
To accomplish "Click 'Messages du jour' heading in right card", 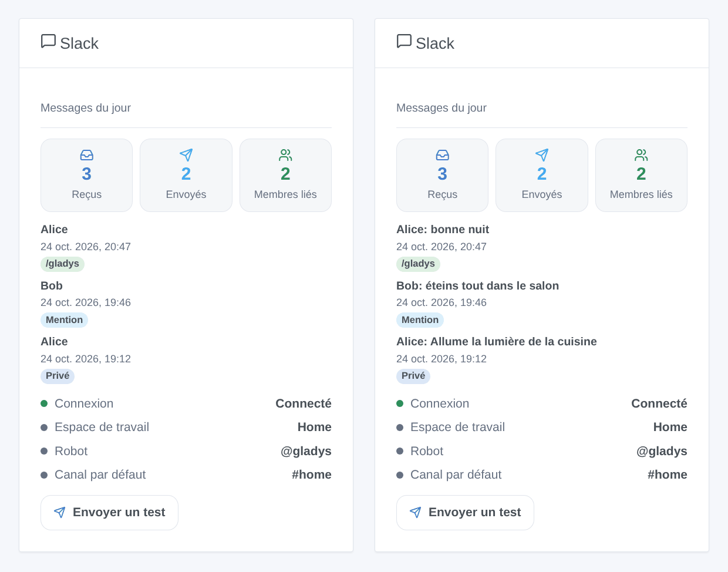I will pos(441,108).
